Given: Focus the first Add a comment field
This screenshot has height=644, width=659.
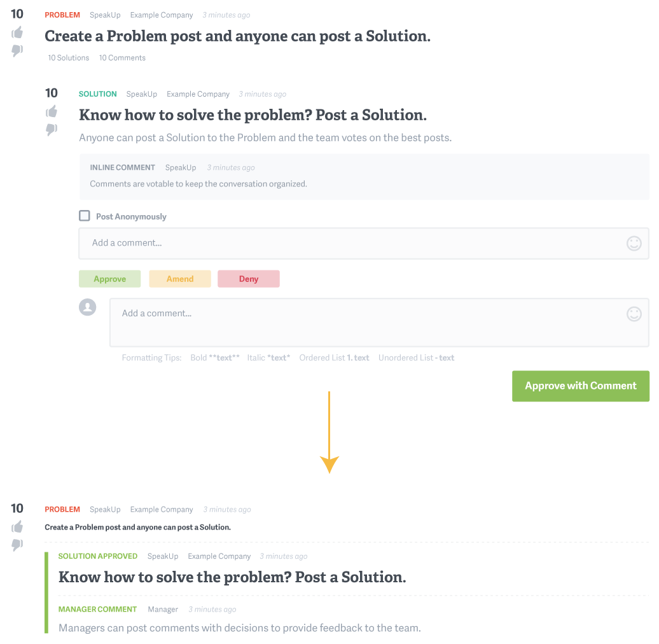Looking at the screenshot, I should point(364,243).
